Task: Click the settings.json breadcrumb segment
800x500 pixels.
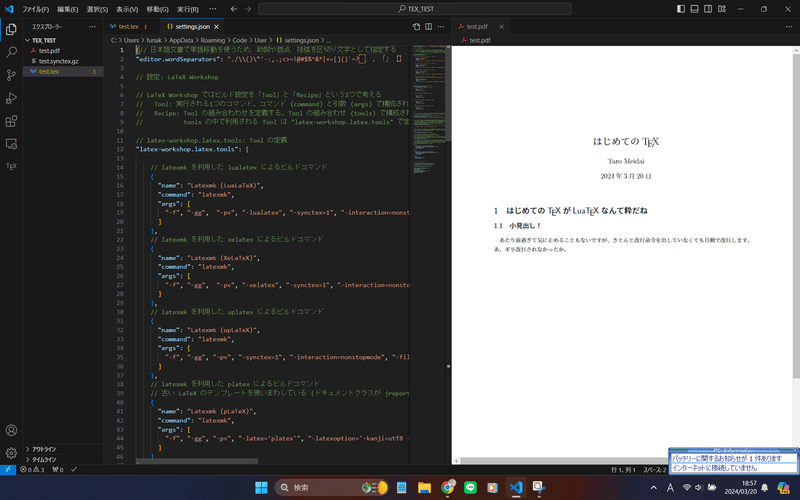Action: [x=297, y=40]
